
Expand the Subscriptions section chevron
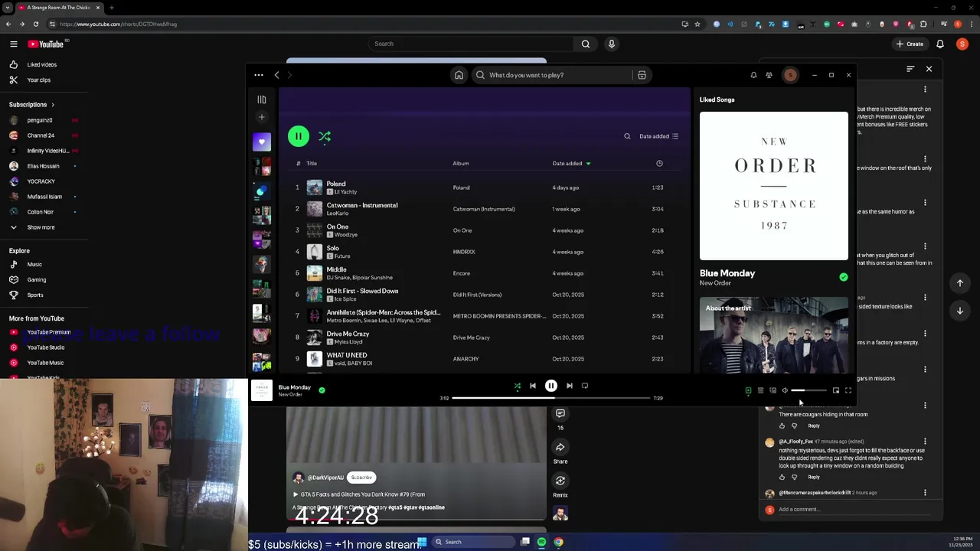coord(53,105)
